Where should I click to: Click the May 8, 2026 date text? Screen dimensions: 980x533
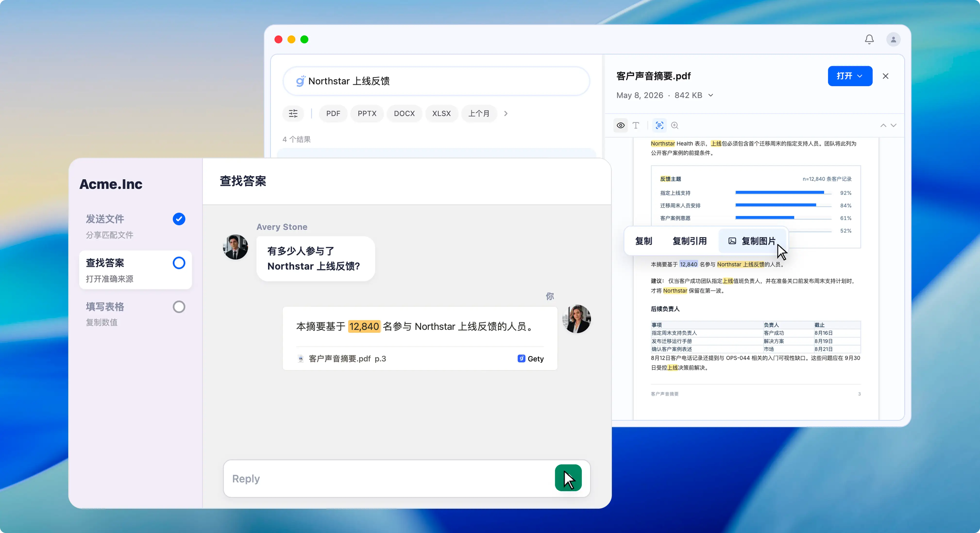click(x=640, y=95)
